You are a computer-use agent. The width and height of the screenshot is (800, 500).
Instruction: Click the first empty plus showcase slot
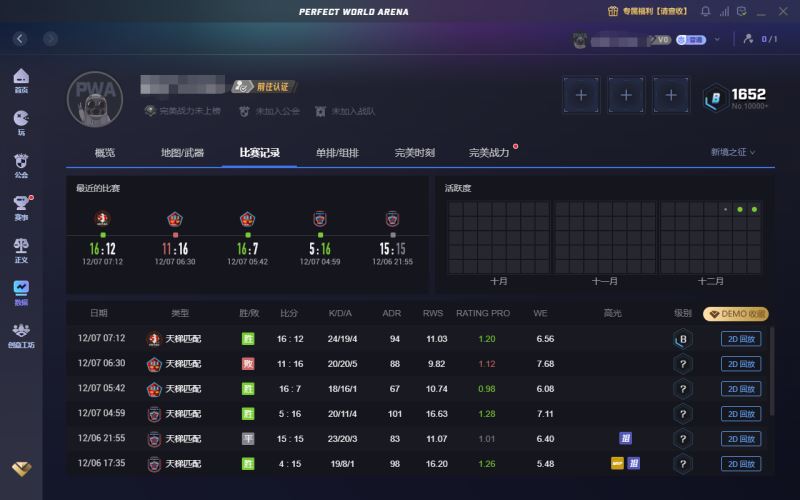tap(581, 95)
